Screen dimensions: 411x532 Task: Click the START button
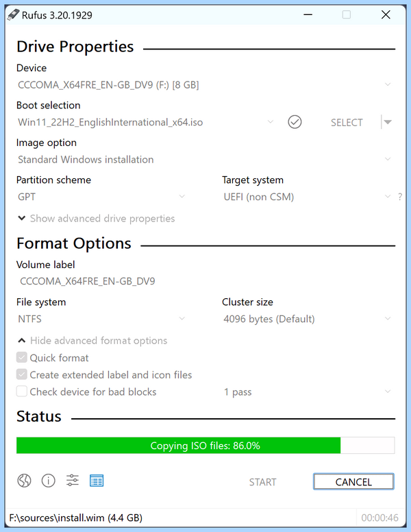pyautogui.click(x=263, y=482)
